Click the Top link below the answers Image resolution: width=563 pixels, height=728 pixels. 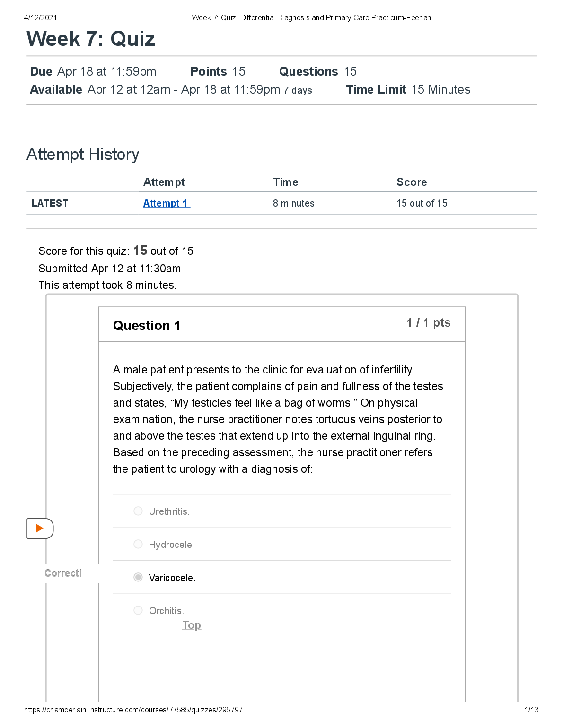coord(192,625)
